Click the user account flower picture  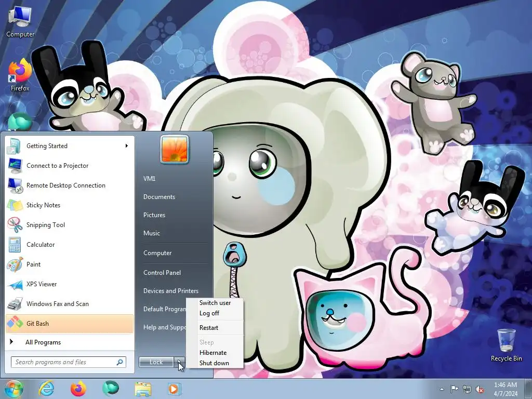coord(175,149)
